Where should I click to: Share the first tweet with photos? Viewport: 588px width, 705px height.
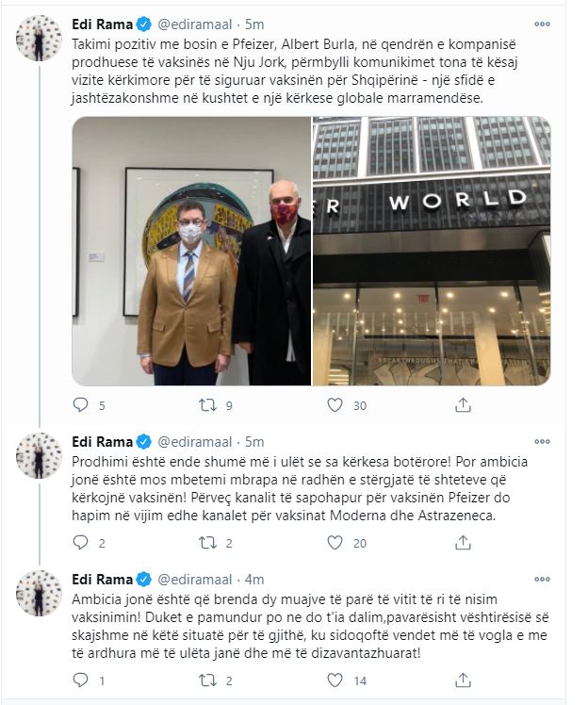pos(463,405)
